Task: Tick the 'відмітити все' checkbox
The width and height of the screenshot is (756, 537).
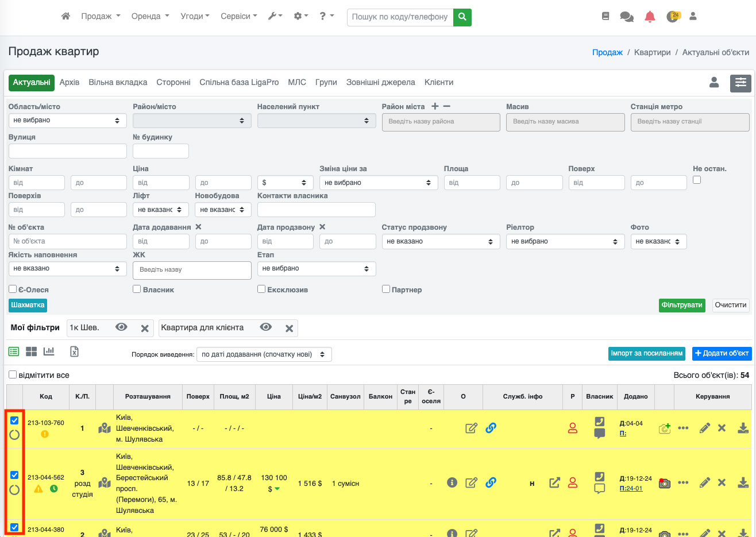Action: pyautogui.click(x=13, y=374)
